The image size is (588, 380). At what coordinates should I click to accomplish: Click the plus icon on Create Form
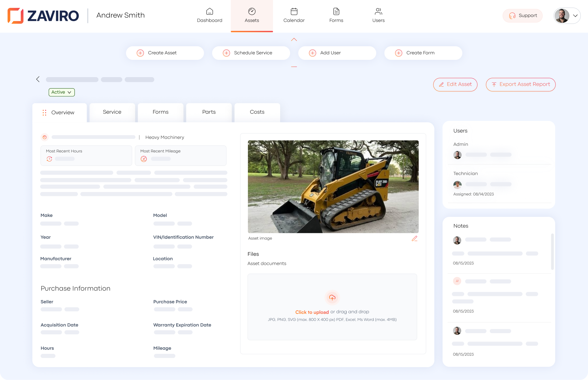click(x=399, y=53)
